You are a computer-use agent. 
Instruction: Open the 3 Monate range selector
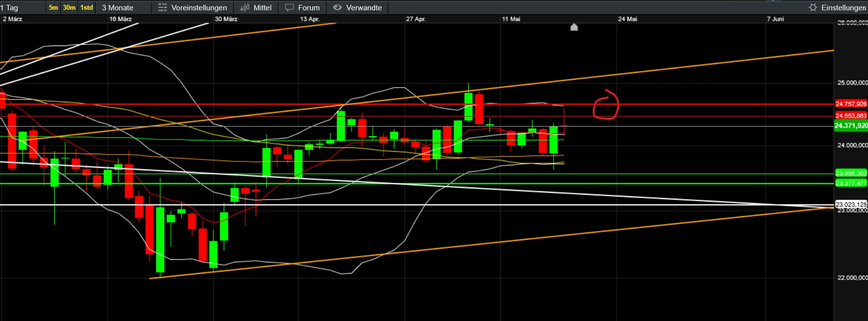click(118, 8)
